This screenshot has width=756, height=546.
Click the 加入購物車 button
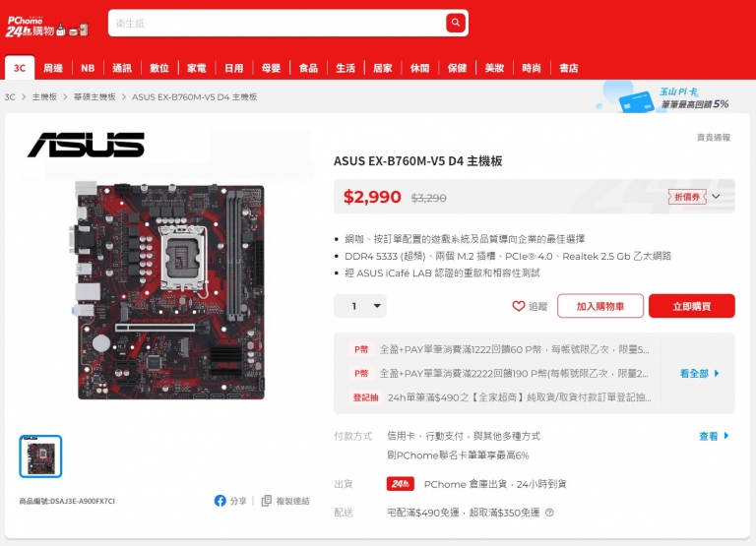(x=600, y=306)
